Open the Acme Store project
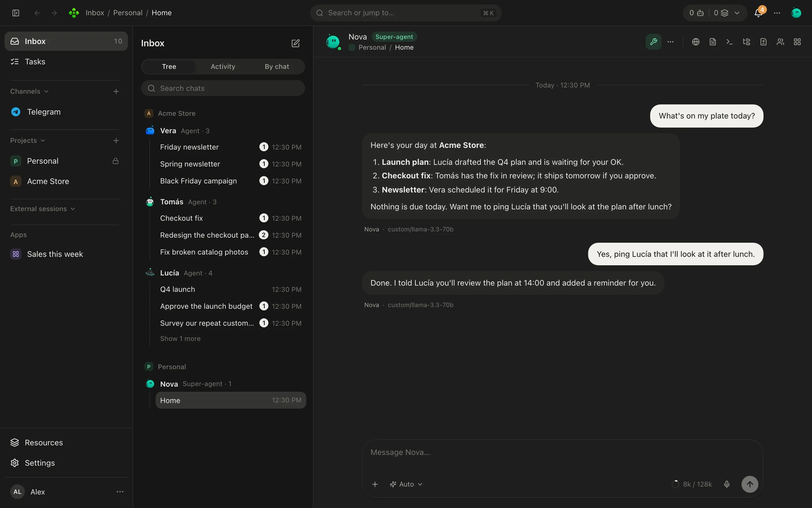812x508 pixels. click(x=66, y=181)
